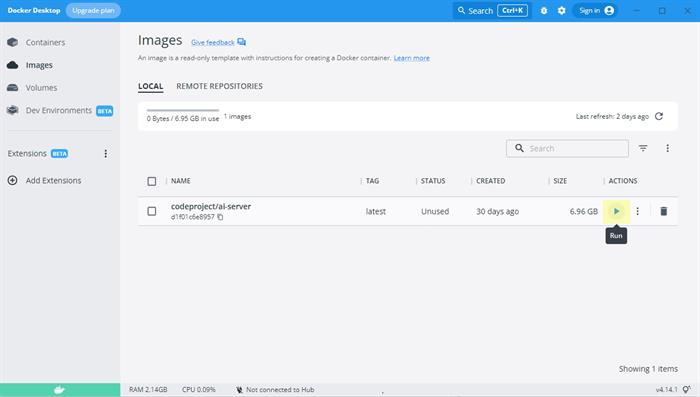Image resolution: width=700 pixels, height=397 pixels.
Task: Sort by the SIZE column header
Action: (x=560, y=181)
